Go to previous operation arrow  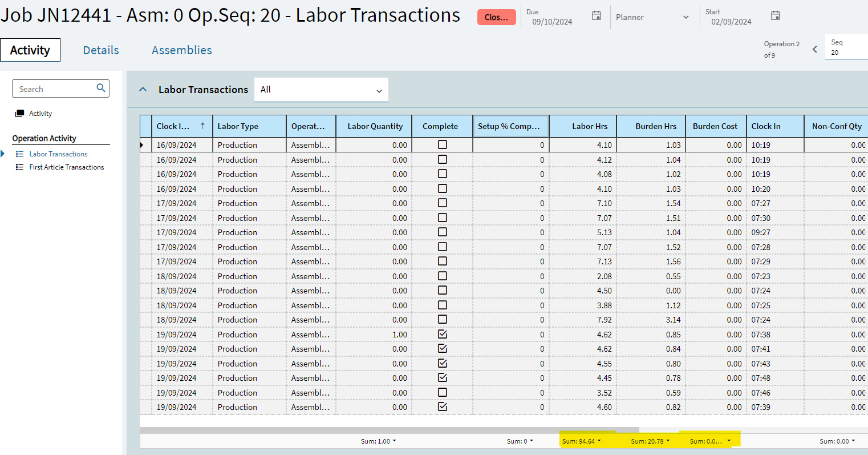point(814,49)
